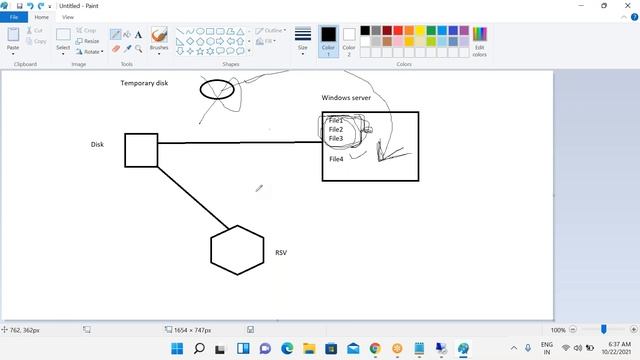This screenshot has height=360, width=640.
Task: Choose the Four-point star shape
Action: point(190,51)
